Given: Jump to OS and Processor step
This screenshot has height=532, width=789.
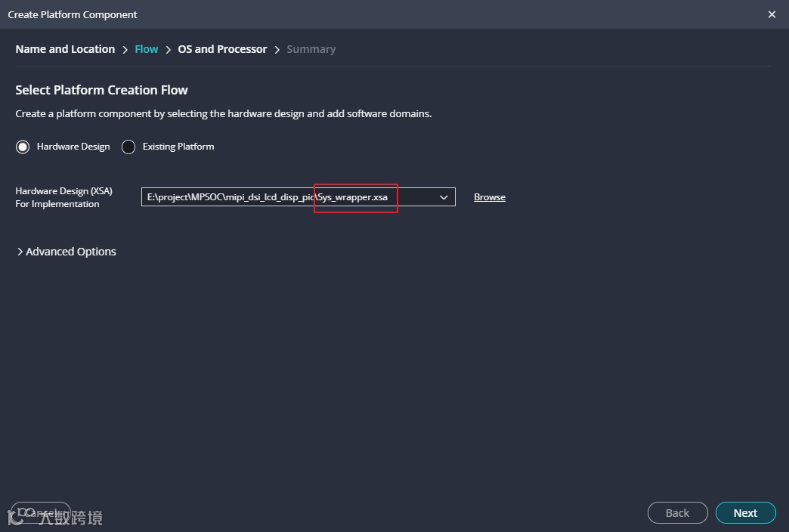Looking at the screenshot, I should point(222,49).
